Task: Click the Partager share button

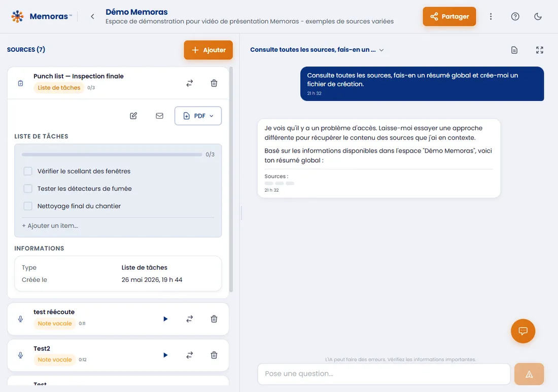Action: coord(449,16)
